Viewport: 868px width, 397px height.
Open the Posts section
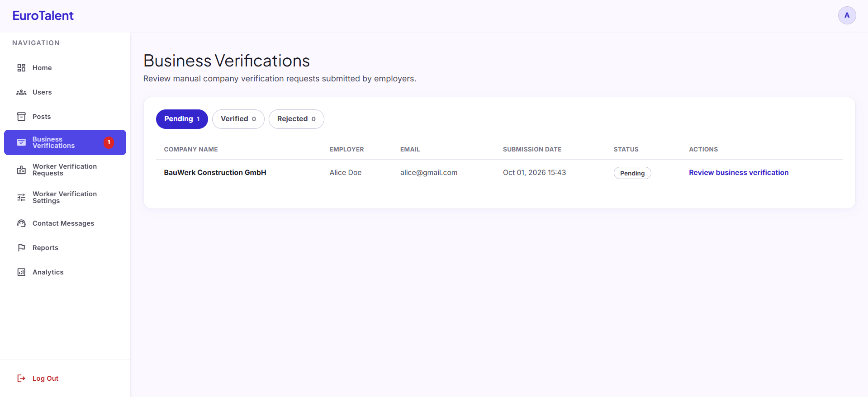65,117
